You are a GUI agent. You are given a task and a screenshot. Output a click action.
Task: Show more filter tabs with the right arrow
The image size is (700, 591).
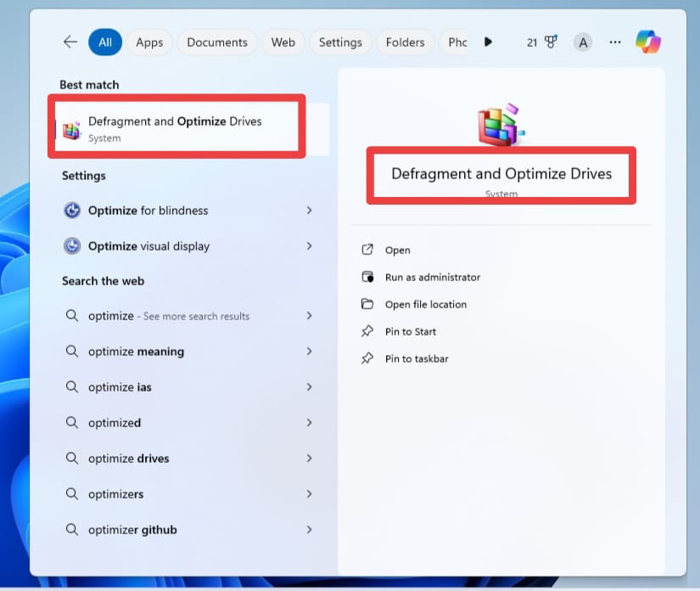point(488,42)
